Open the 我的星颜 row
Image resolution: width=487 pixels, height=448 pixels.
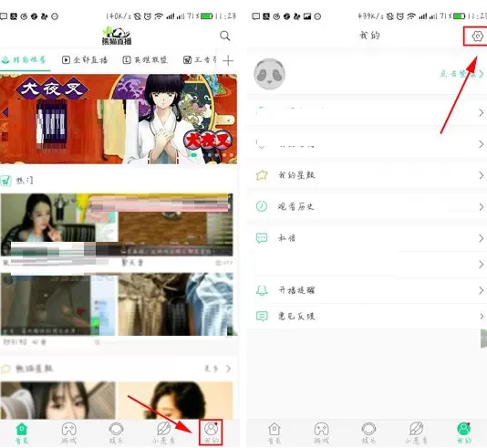pyautogui.click(x=367, y=175)
